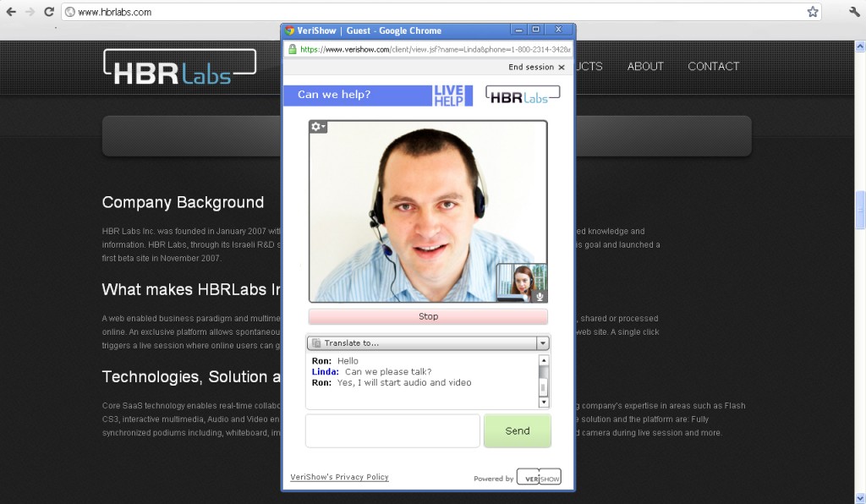This screenshot has height=504, width=866.
Task: Toggle microphone icon on self-view thumbnail
Action: [540, 297]
